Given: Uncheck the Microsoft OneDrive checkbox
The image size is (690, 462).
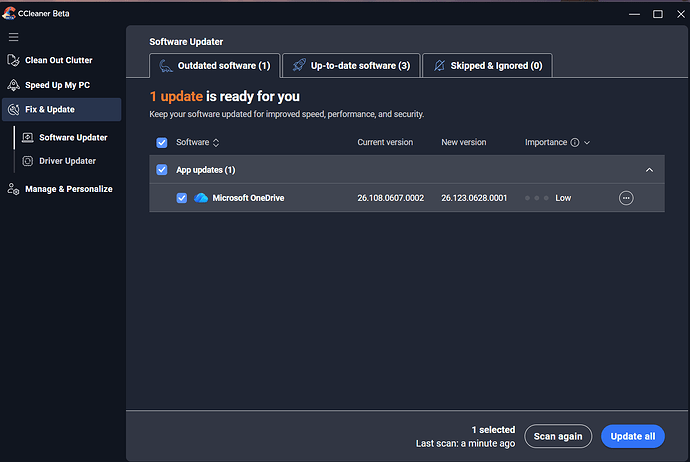Looking at the screenshot, I should [x=182, y=198].
